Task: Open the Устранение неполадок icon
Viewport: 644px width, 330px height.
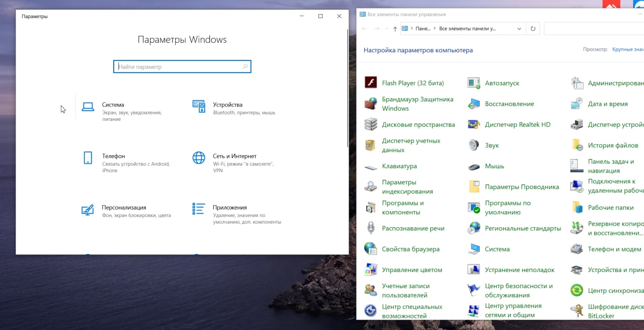Action: tap(474, 270)
